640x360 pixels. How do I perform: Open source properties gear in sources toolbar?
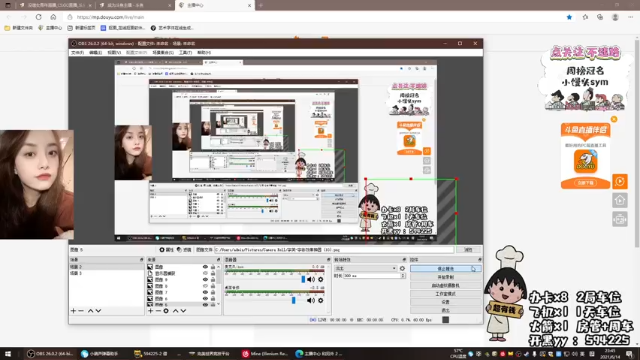point(166,311)
